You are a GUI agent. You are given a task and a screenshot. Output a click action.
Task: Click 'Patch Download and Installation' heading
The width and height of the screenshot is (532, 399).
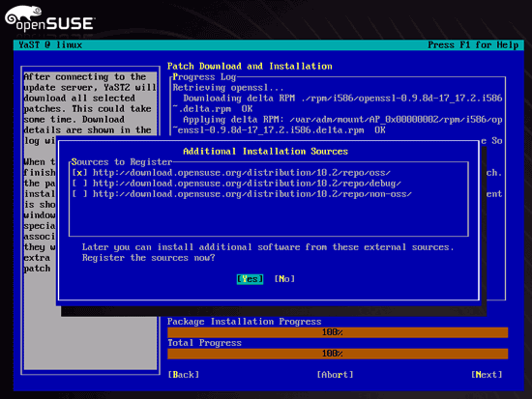[250, 66]
